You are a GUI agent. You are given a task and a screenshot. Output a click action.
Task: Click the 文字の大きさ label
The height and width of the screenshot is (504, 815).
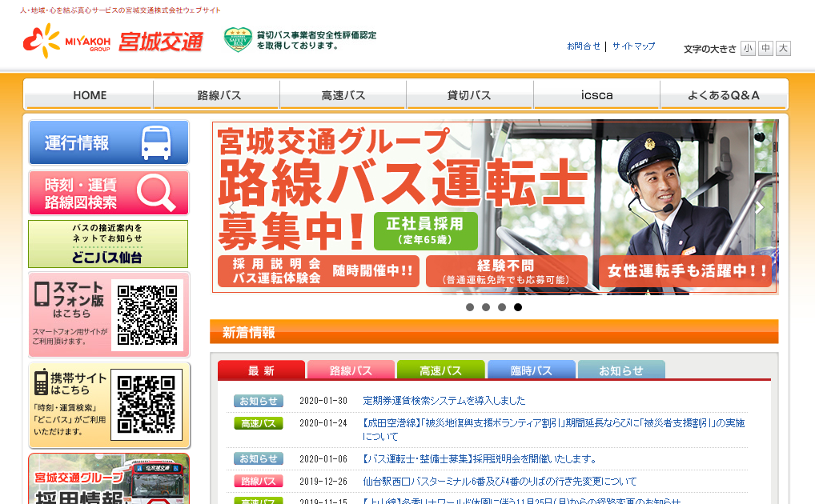coord(710,49)
